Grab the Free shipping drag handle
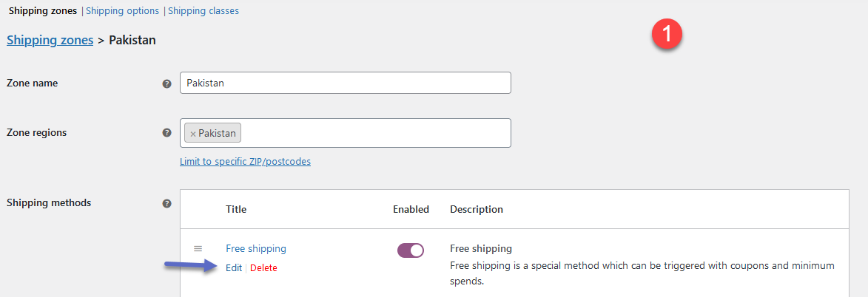The image size is (868, 297). tap(198, 249)
